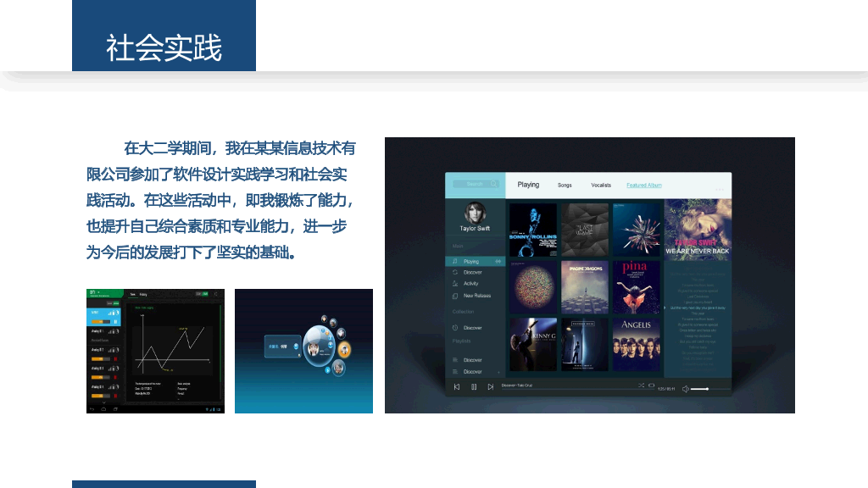
Task: Mute using the speaker volume icon
Action: click(x=685, y=389)
